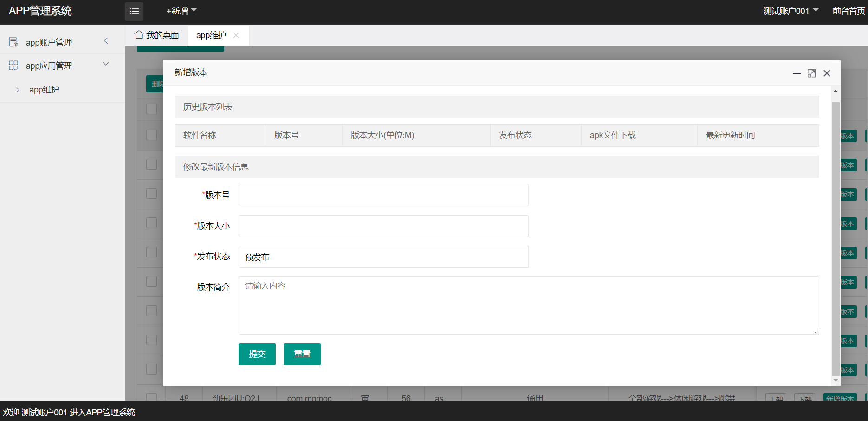Click the 重置 reset button
The height and width of the screenshot is (421, 868).
(x=302, y=354)
